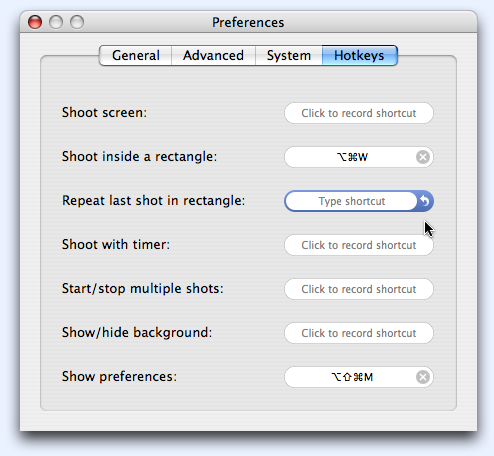Zoom the Preferences window
Screen dimensions: 494x456
[x=77, y=22]
